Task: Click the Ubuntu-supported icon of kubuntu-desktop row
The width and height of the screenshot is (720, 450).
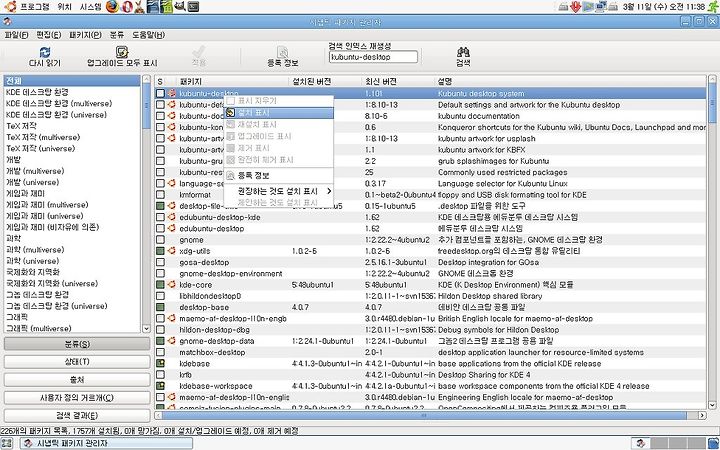Action: coord(172,93)
